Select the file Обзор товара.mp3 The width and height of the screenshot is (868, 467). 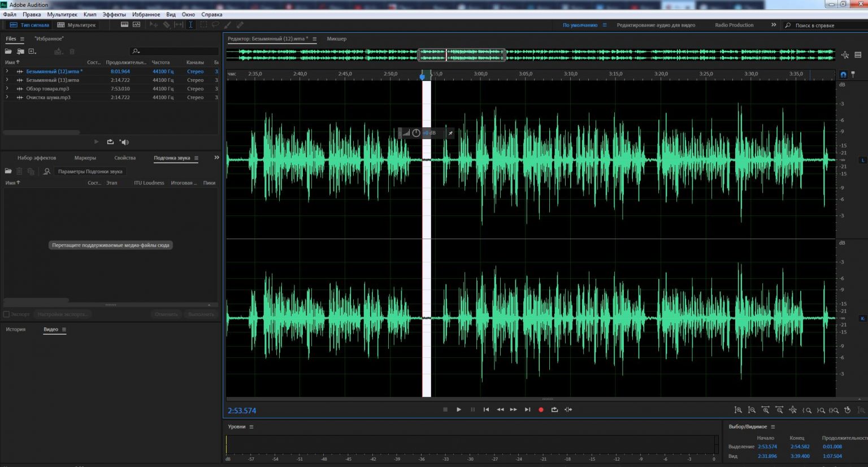tap(47, 89)
